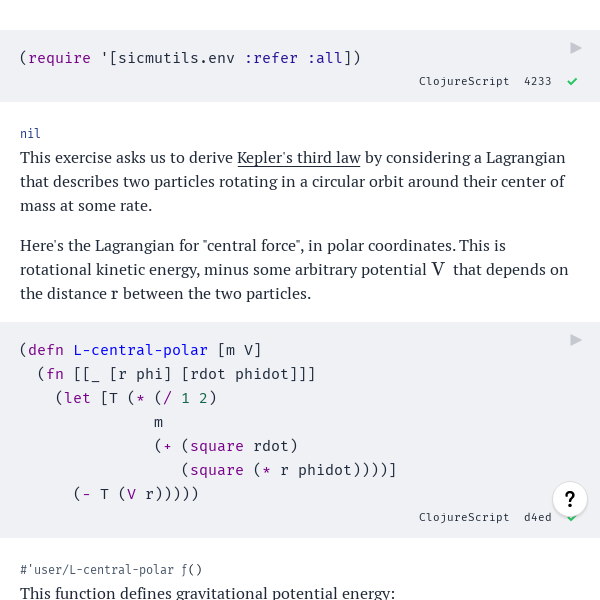The height and width of the screenshot is (600, 600).
Task: Click the :refer keyword in first cell
Action: [271, 58]
